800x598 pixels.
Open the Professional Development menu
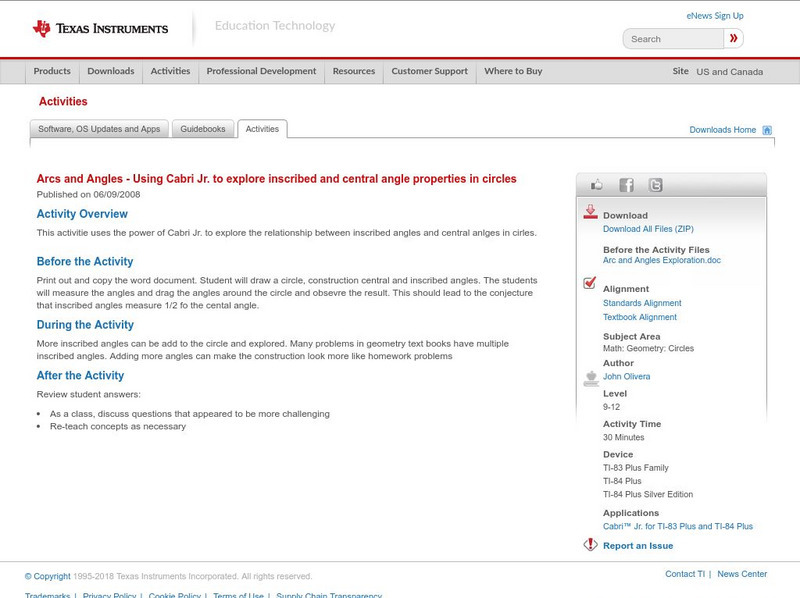pos(261,71)
